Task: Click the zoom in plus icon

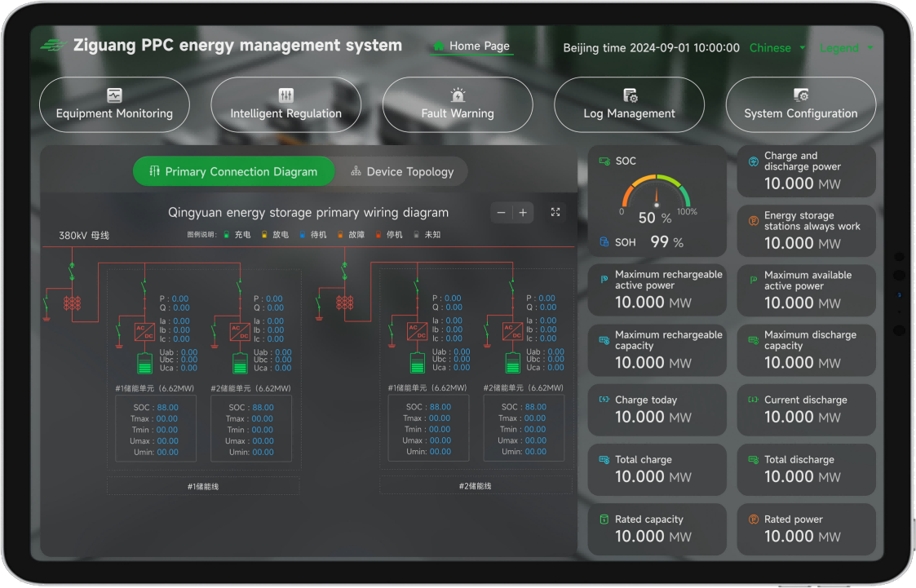Action: click(523, 213)
